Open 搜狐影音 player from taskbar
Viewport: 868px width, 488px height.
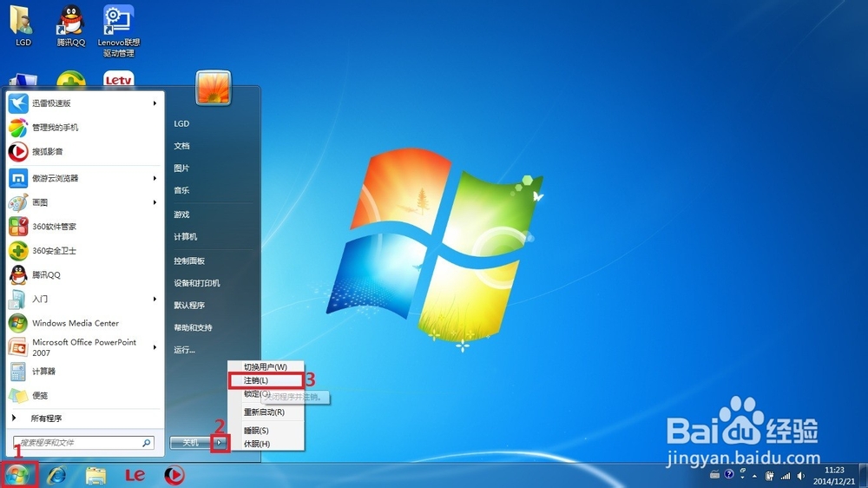[x=174, y=475]
